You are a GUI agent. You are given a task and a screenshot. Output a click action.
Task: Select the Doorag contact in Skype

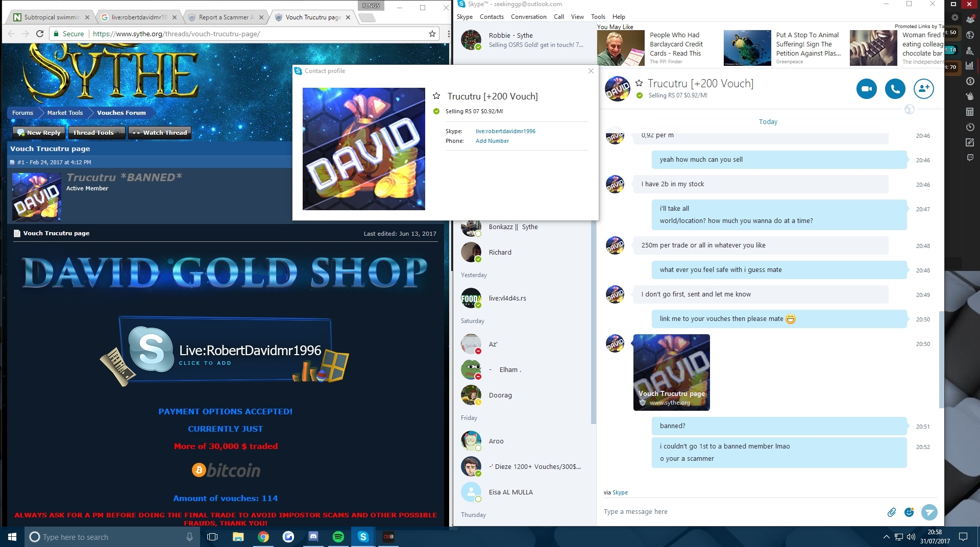pos(523,395)
